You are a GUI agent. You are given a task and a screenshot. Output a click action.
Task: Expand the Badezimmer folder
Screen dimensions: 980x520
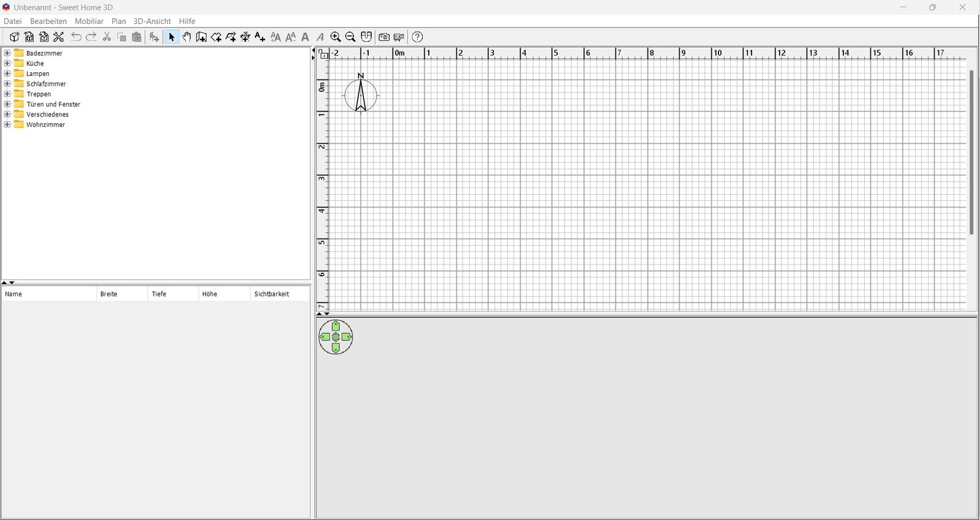(7, 53)
